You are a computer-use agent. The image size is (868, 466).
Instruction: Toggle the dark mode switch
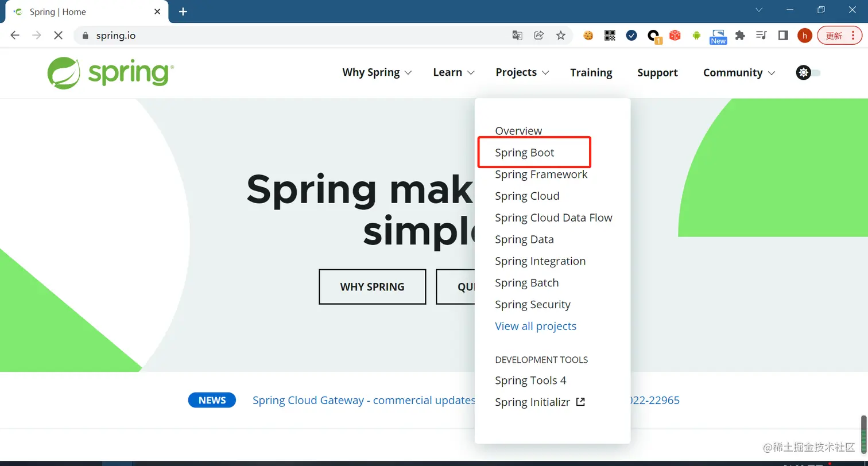[808, 73]
